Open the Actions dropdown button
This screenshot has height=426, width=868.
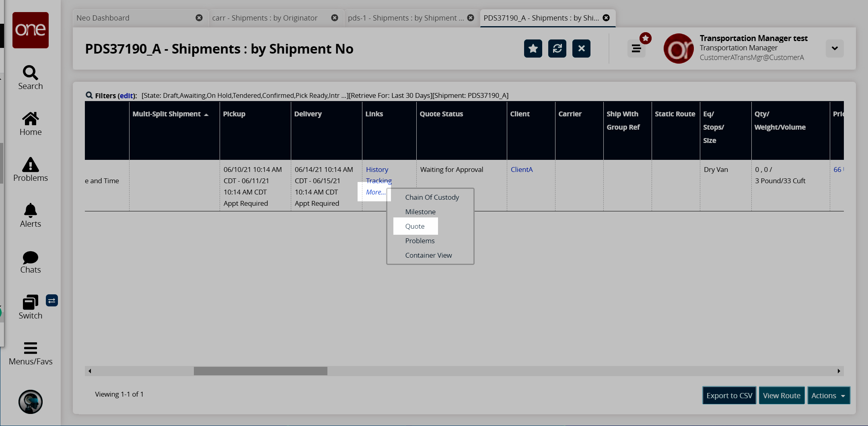(x=829, y=395)
